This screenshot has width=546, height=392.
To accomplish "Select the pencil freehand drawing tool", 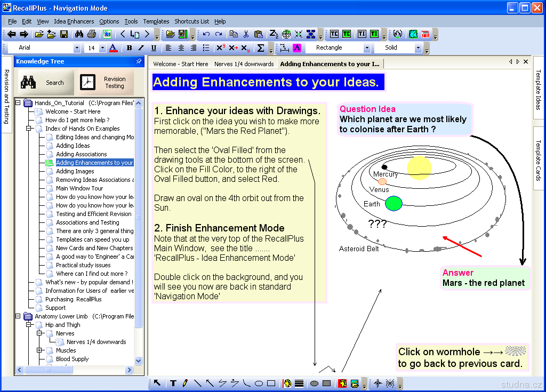I will (x=185, y=383).
